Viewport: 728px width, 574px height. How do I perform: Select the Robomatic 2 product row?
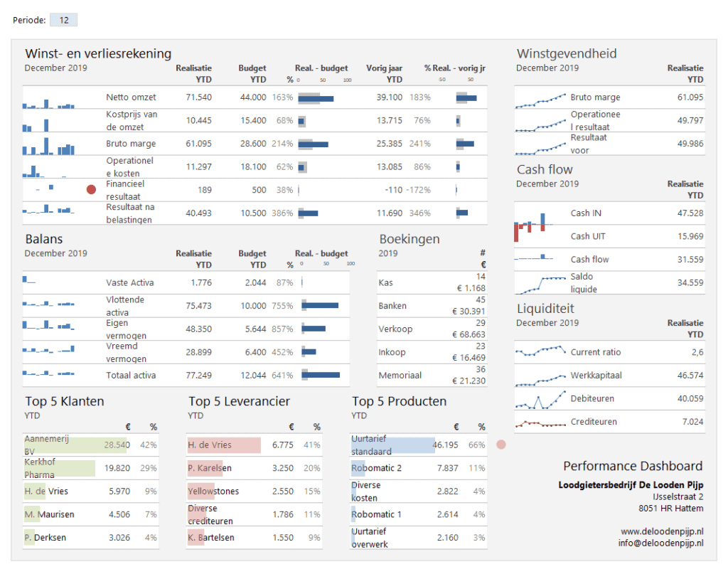419,468
